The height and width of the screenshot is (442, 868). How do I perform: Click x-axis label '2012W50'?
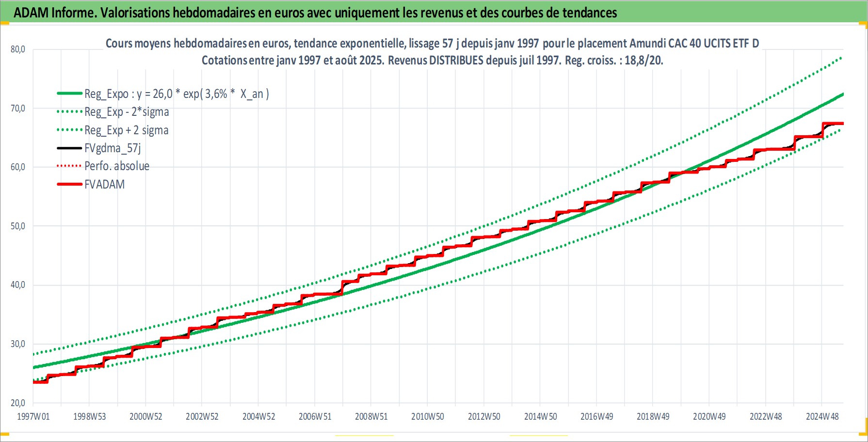484,417
